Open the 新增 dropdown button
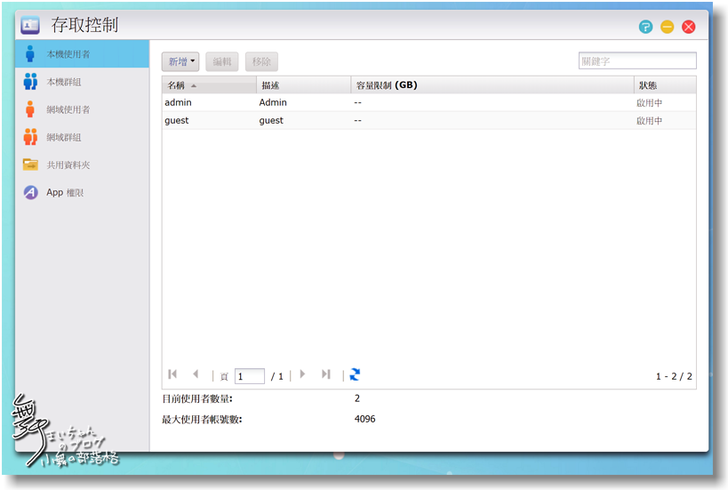728x490 pixels. point(181,61)
